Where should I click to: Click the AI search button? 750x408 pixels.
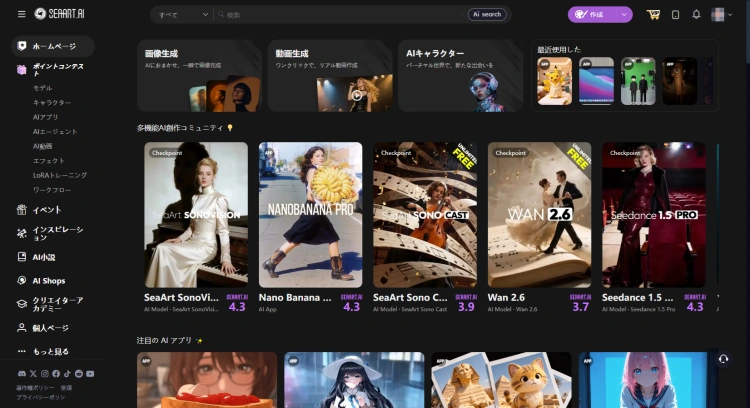click(x=486, y=15)
